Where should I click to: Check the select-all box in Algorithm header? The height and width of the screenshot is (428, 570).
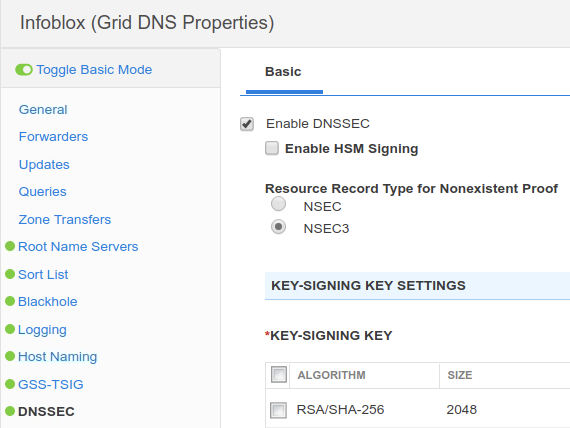point(279,375)
